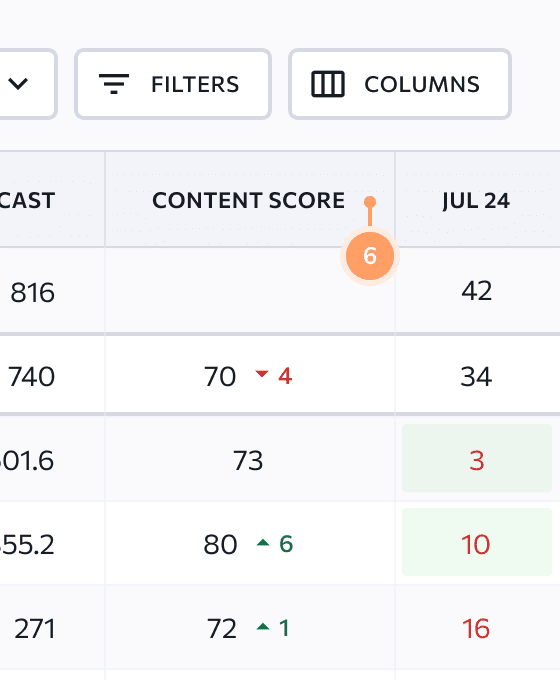Expand the dropdown chevron left of Filters
The width and height of the screenshot is (560, 680).
point(18,84)
